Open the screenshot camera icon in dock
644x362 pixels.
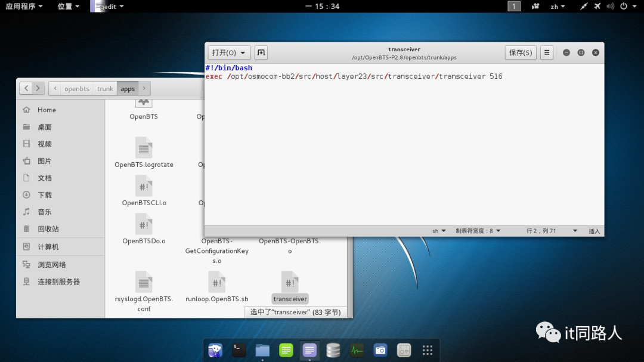[x=380, y=350]
